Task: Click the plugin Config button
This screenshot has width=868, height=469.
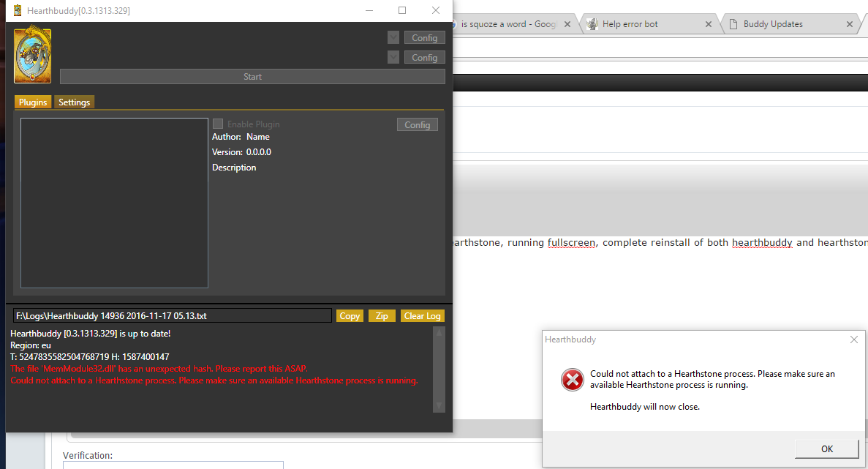Action: point(418,125)
